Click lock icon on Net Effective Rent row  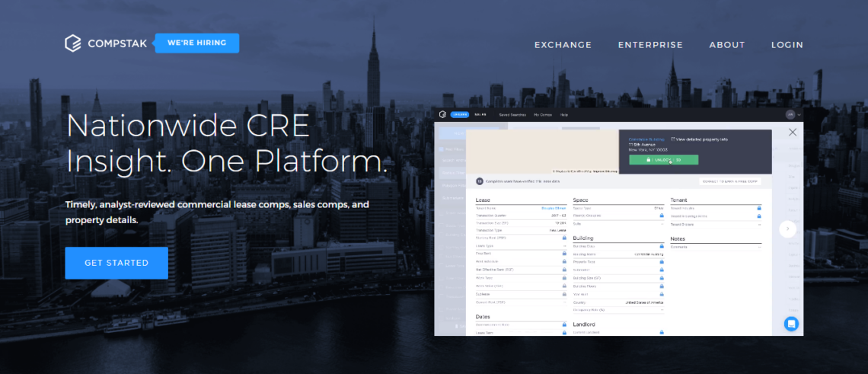(x=564, y=270)
